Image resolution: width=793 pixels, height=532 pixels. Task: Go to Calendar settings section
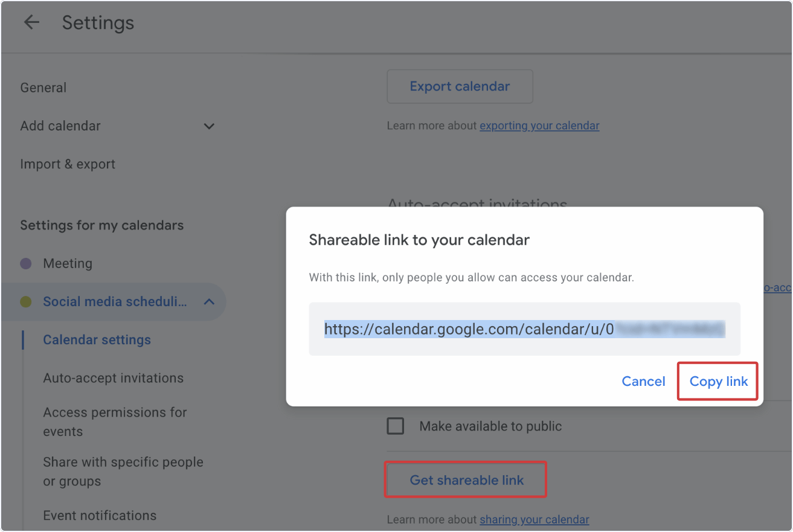tap(97, 340)
